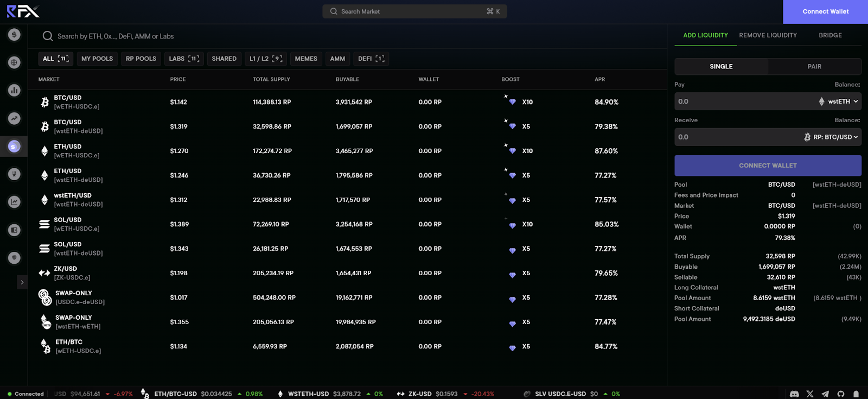This screenshot has height=399, width=868.
Task: Open the X (Twitter) link icon
Action: 810,394
